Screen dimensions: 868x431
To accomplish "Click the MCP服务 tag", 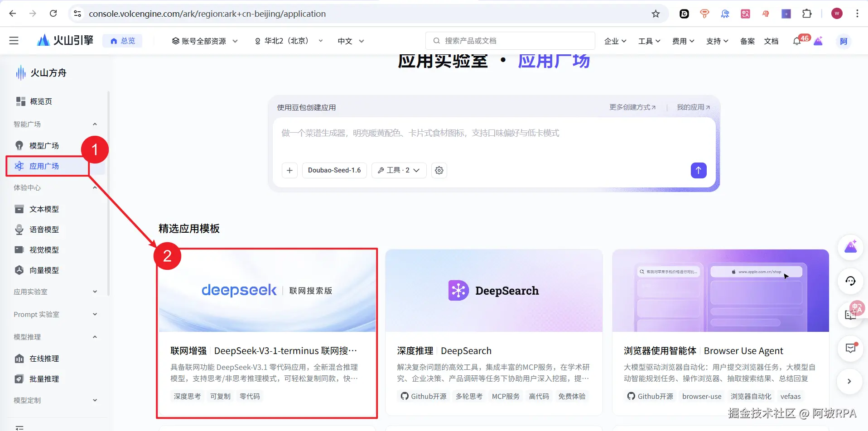I will (506, 396).
